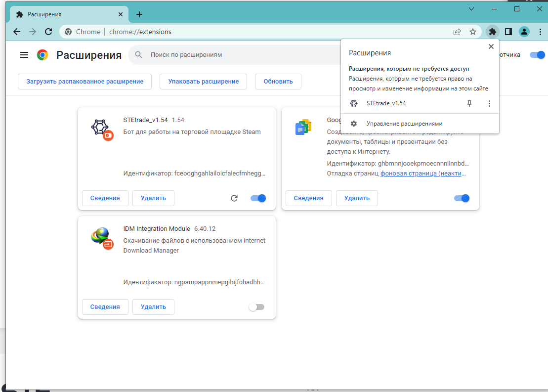
Task: Open the Chrome profile avatar
Action: click(524, 32)
